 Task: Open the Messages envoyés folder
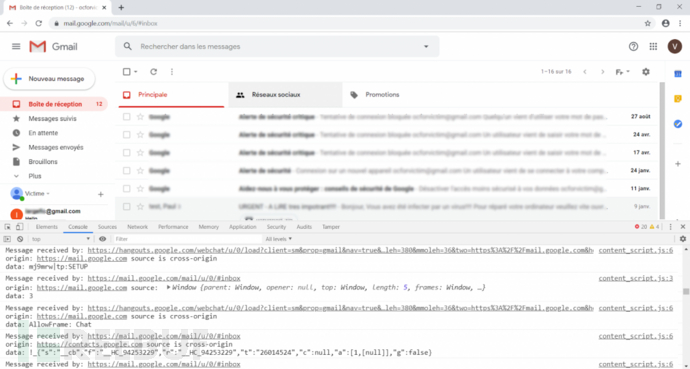(56, 147)
